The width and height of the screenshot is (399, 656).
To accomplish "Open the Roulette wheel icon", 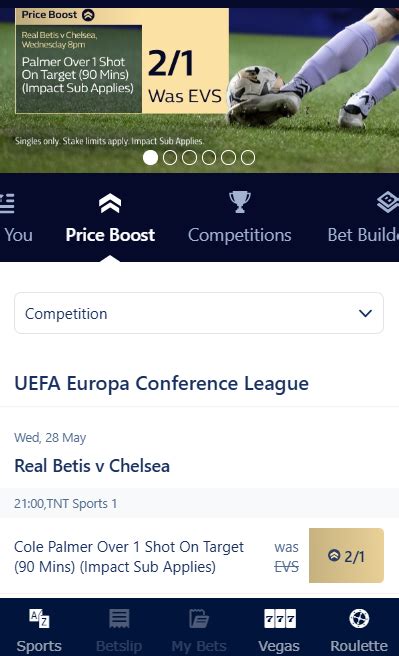I will click(359, 618).
